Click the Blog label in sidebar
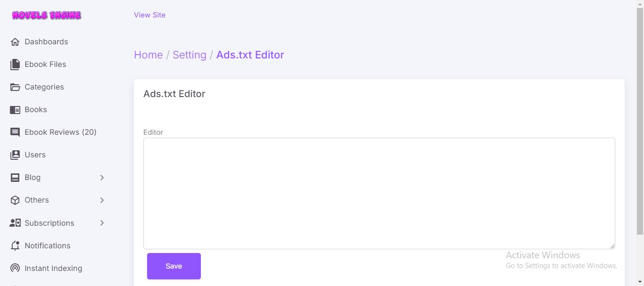This screenshot has height=286, width=644. click(x=33, y=178)
